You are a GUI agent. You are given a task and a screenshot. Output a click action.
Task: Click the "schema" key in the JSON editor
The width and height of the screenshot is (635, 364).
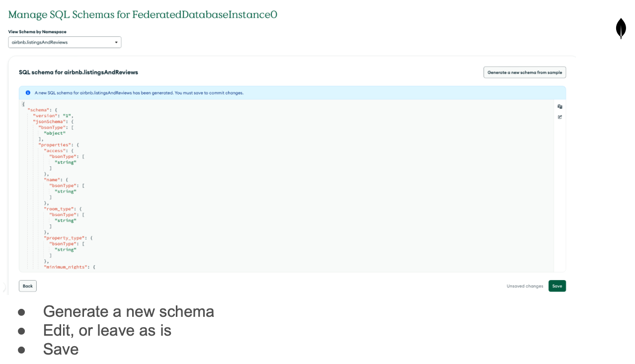[x=38, y=110]
